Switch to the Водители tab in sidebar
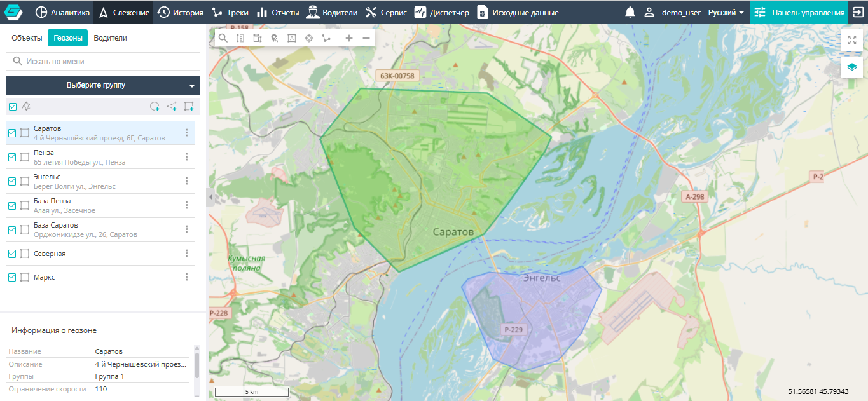 tap(111, 38)
